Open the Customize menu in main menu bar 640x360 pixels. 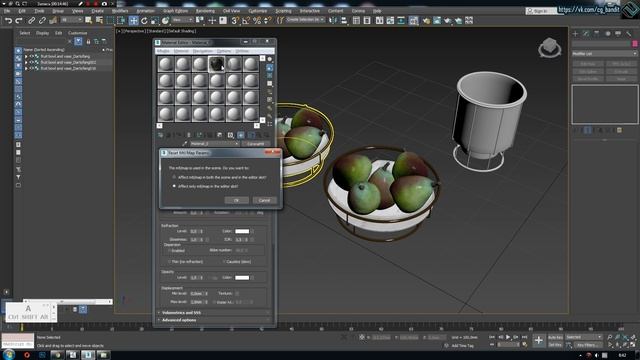tap(258, 11)
